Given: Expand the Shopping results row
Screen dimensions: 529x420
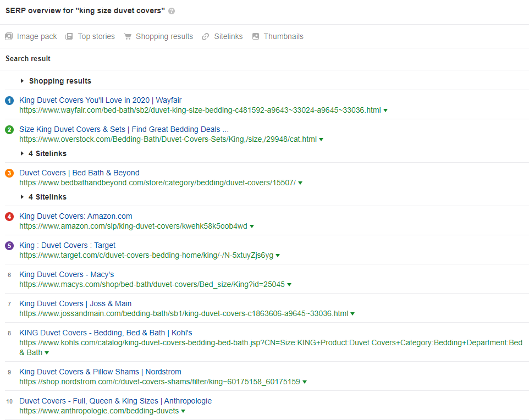Looking at the screenshot, I should click(x=22, y=81).
